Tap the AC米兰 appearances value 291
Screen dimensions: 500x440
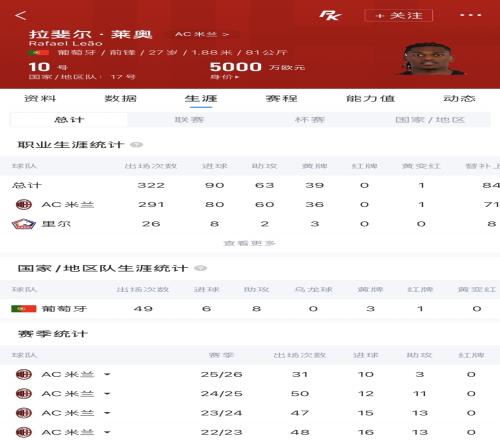[151, 204]
